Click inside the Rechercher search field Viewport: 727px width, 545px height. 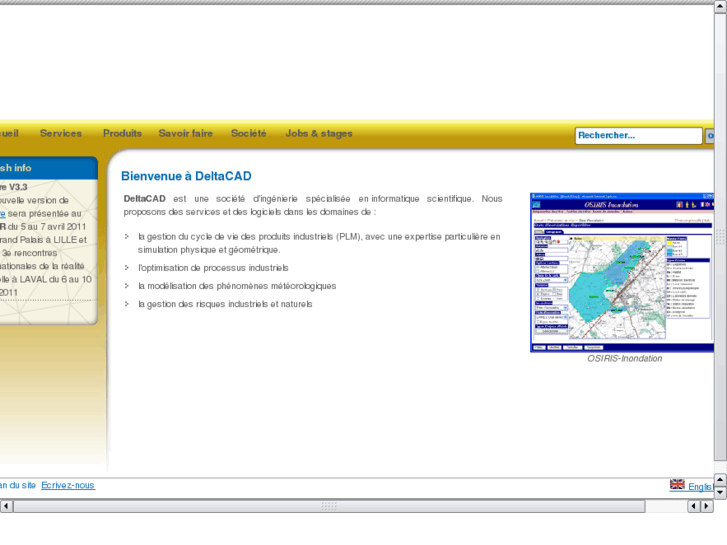point(638,135)
